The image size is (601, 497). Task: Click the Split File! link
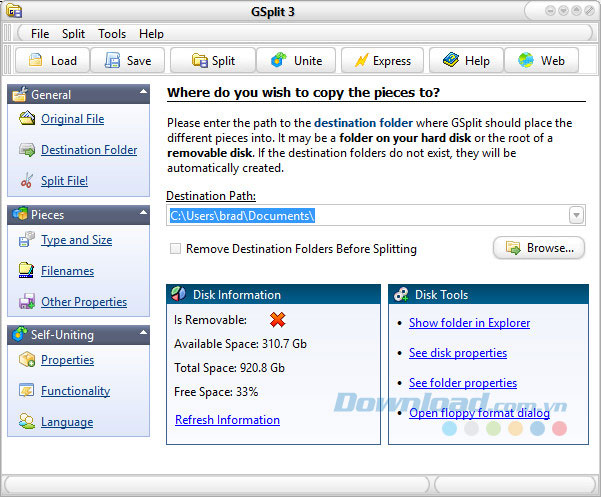(x=65, y=180)
